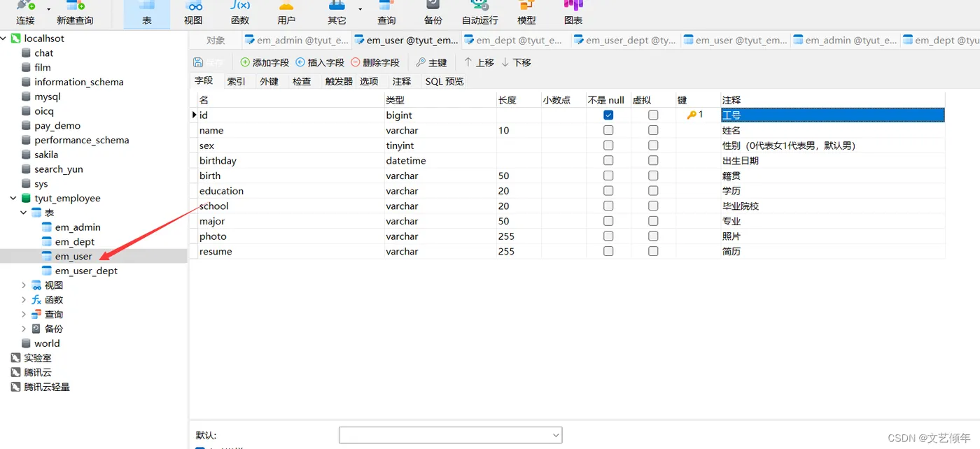Check 虚拟 for education field

[x=653, y=191]
